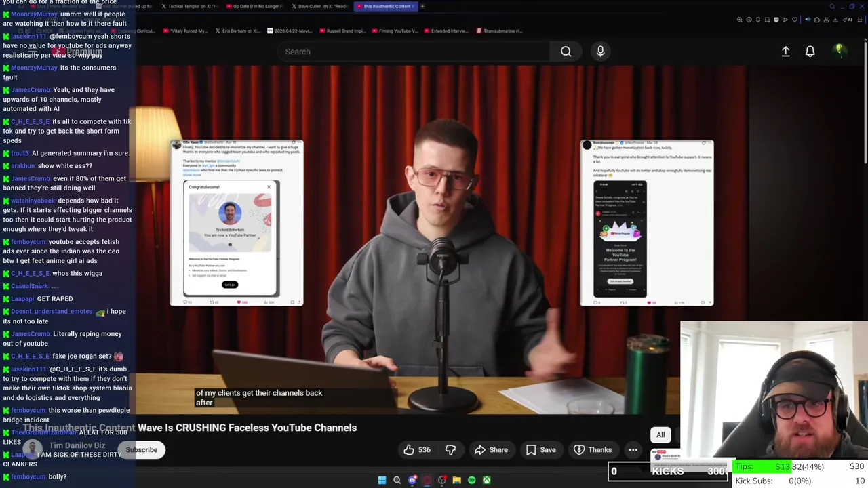The height and width of the screenshot is (488, 868).
Task: Open the Tim Danilov Biz channel avatar
Action: click(x=32, y=449)
